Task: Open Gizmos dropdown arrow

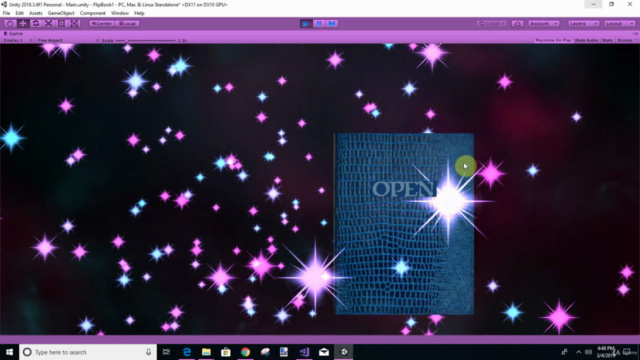Action: pyautogui.click(x=636, y=40)
